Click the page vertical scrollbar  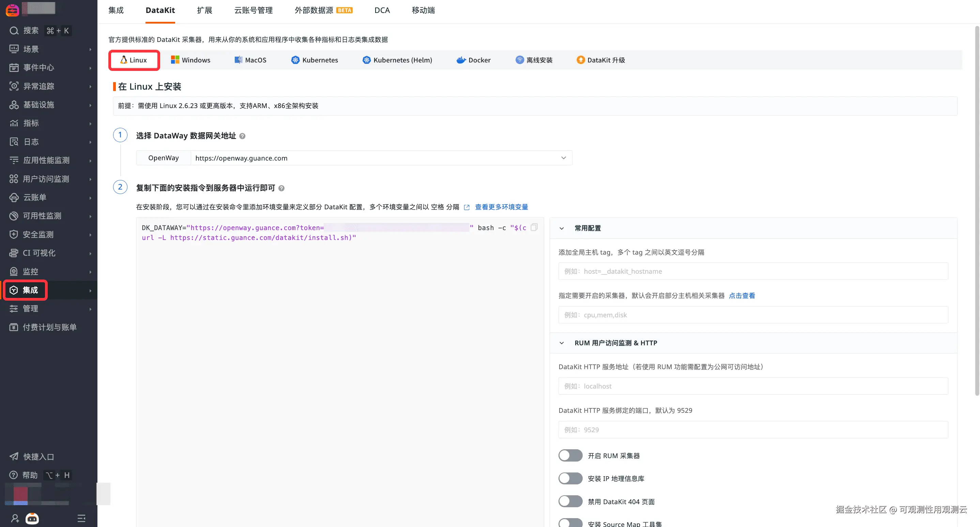(x=977, y=209)
